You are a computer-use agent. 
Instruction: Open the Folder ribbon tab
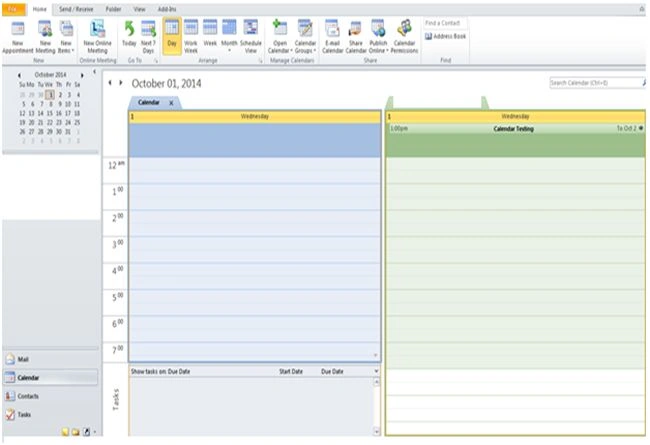pos(113,9)
